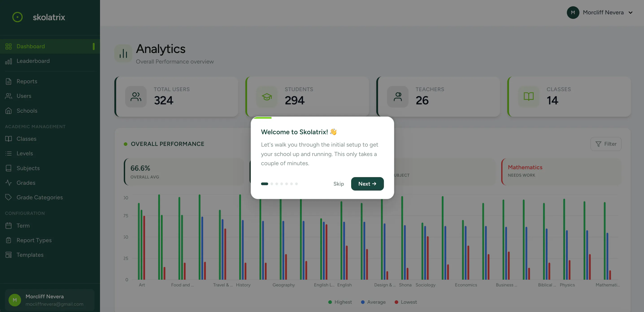Click the Subjects notebook icon
The image size is (644, 312).
9,168
